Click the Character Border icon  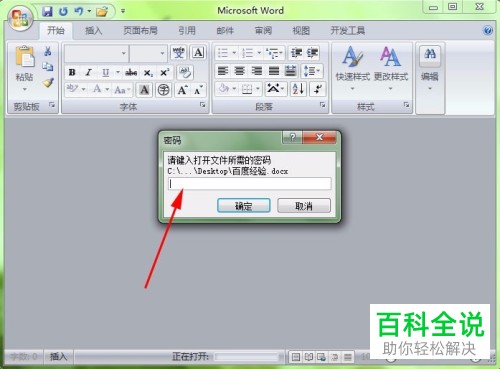coord(198,53)
